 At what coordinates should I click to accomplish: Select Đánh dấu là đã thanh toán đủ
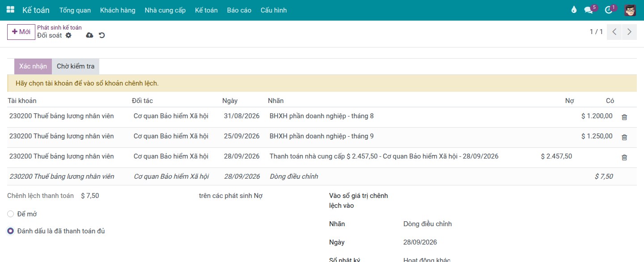(x=11, y=231)
